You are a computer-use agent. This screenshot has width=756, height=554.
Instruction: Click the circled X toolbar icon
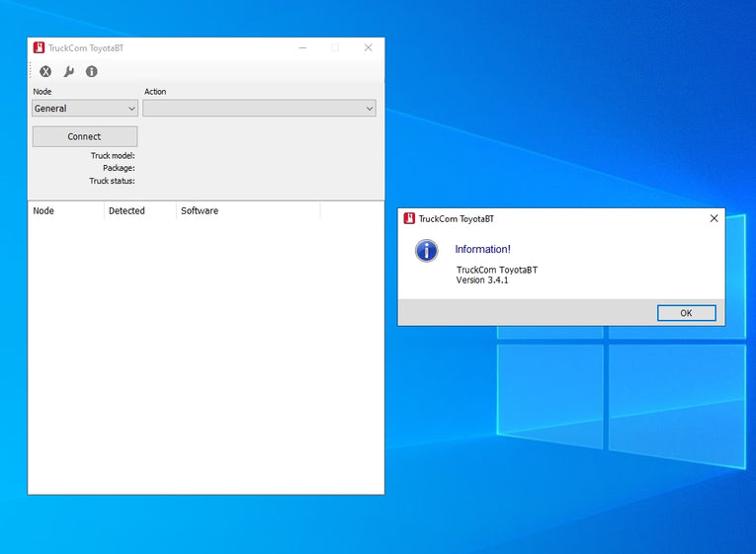(45, 71)
